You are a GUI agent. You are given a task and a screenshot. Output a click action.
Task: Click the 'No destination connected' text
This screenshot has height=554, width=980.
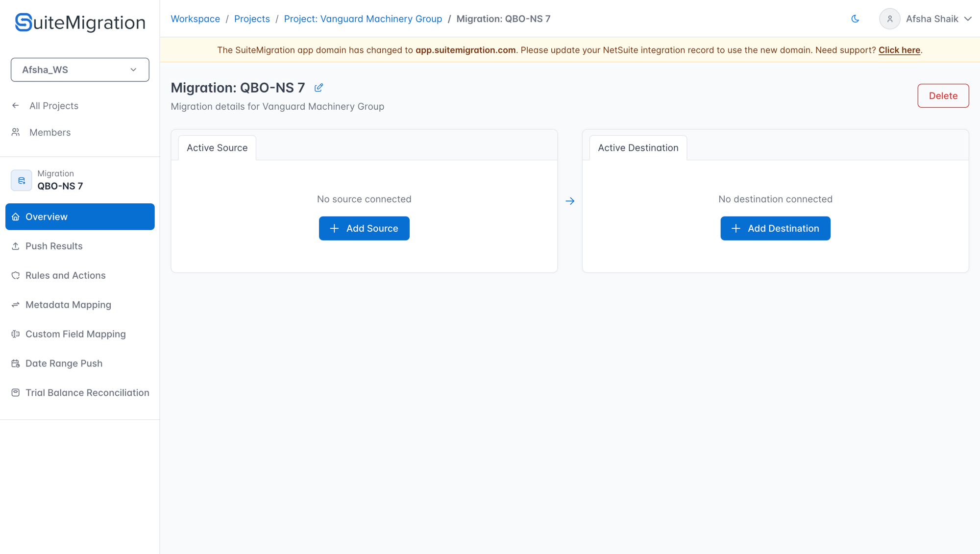click(775, 199)
